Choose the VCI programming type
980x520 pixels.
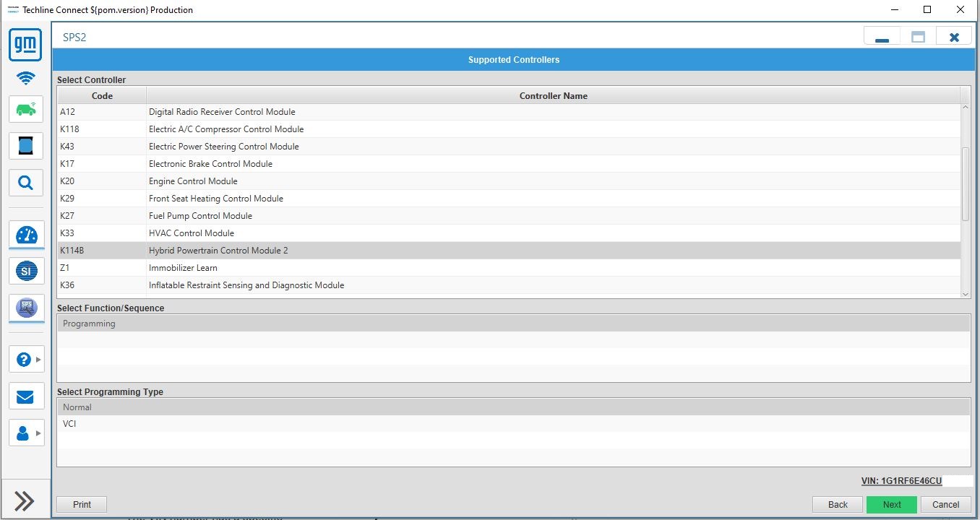[69, 424]
